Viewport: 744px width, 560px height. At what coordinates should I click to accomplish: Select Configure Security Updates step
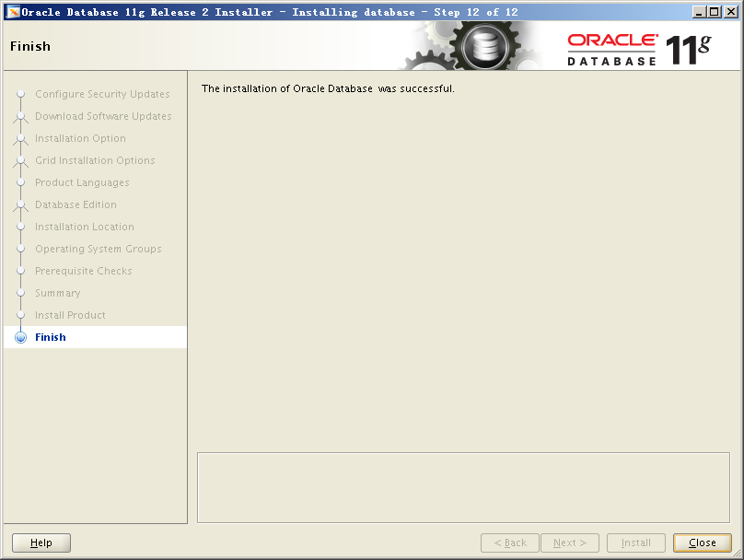tap(102, 94)
